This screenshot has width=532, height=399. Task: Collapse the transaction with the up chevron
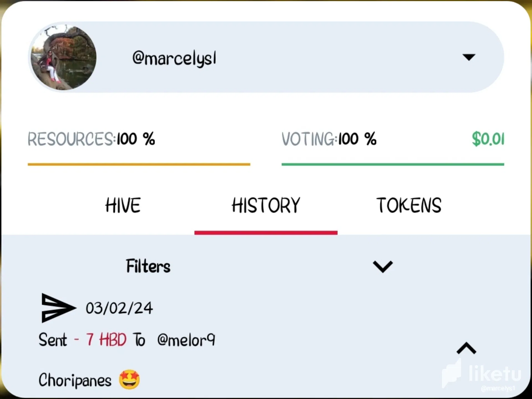pyautogui.click(x=466, y=348)
